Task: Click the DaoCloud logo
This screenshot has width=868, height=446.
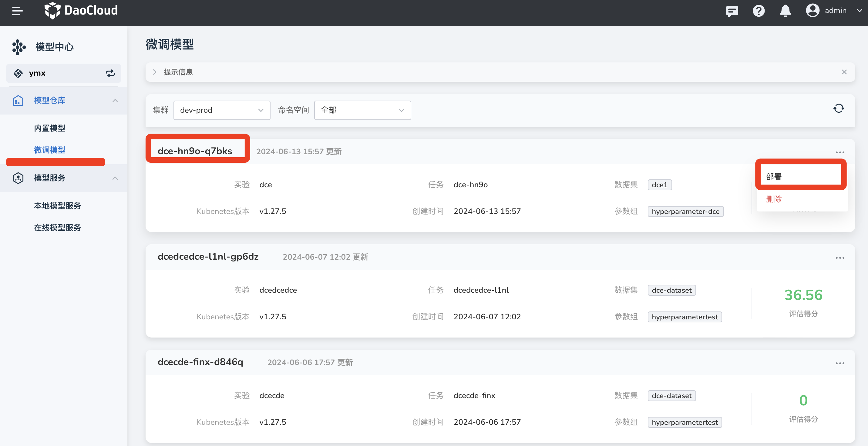Action: pyautogui.click(x=81, y=10)
